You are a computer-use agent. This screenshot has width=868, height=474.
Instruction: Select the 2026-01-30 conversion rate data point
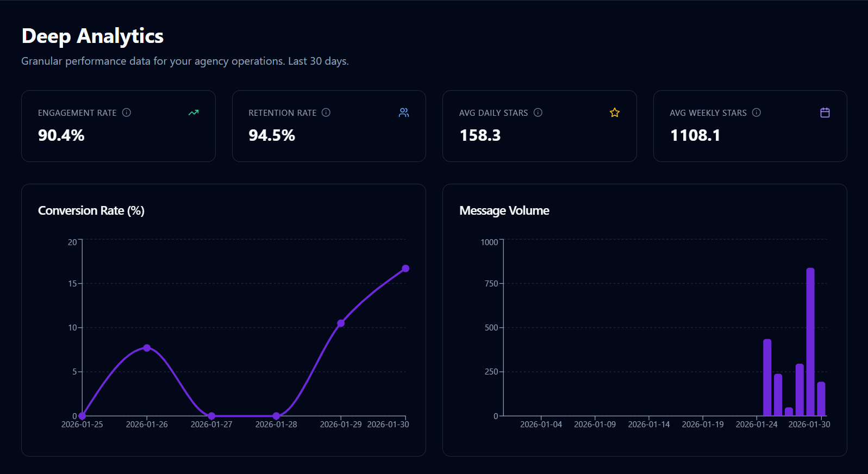(405, 269)
